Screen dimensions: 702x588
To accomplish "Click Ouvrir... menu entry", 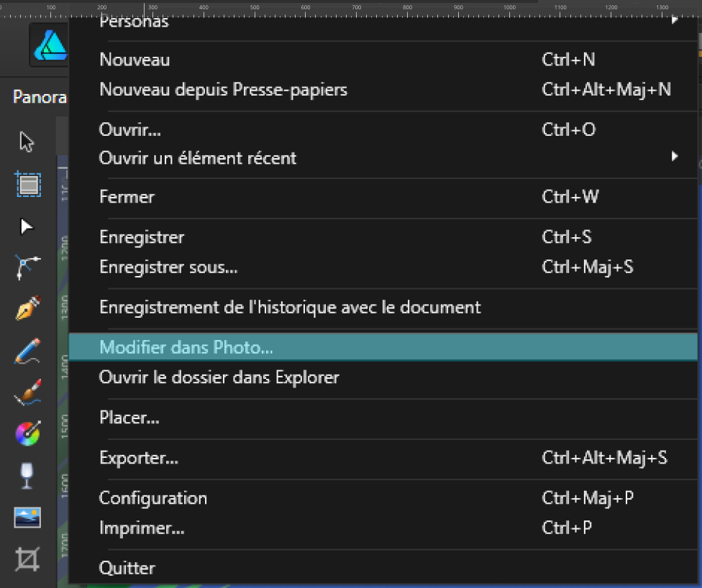I will click(x=383, y=130).
